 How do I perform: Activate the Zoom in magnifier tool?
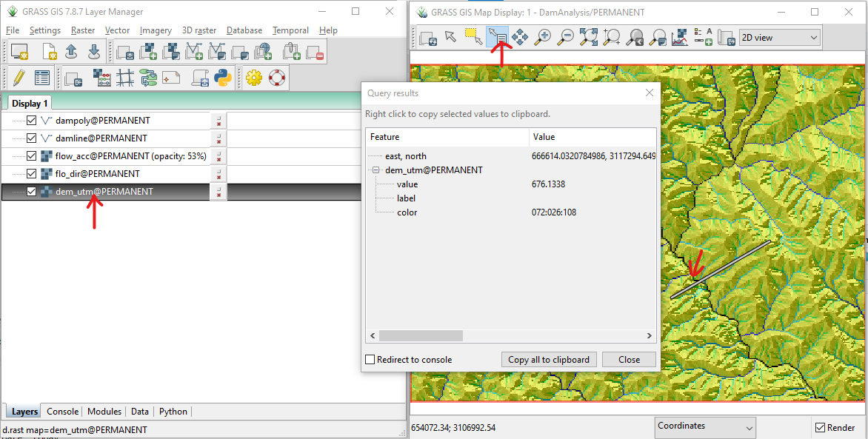tap(543, 37)
